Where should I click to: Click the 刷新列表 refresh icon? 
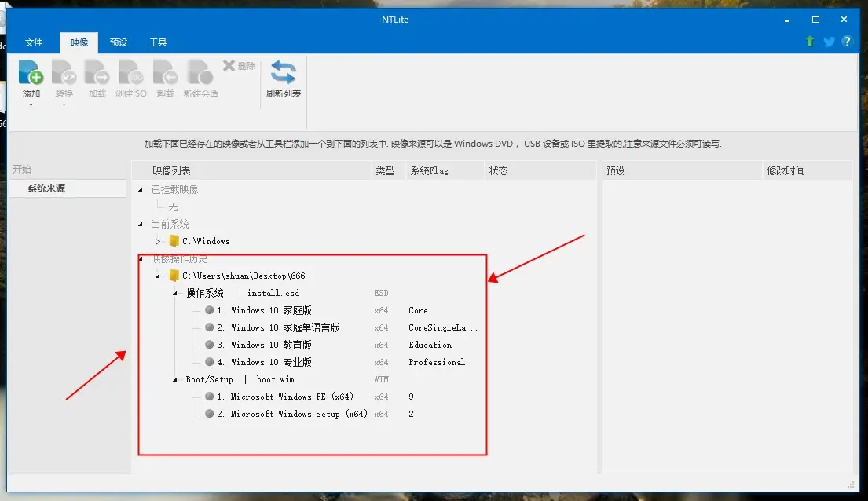click(x=283, y=72)
